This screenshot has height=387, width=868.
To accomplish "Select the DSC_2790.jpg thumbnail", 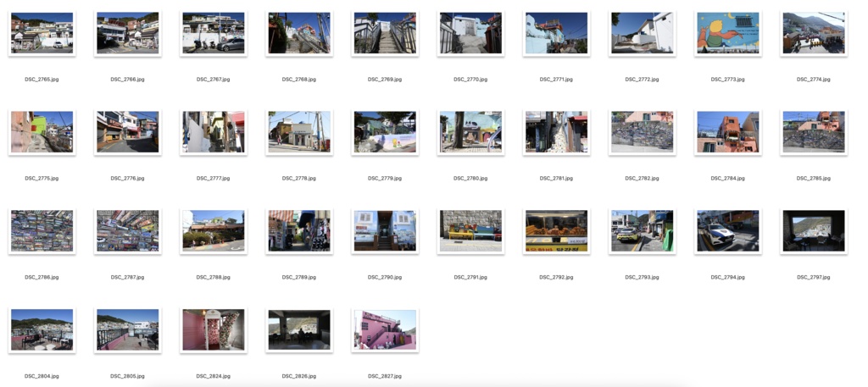I will (x=386, y=231).
